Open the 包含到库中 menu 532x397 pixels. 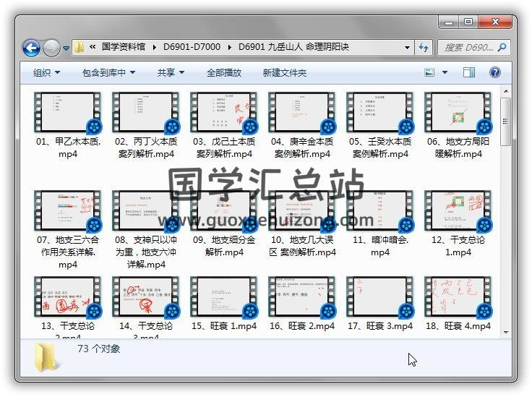tap(108, 72)
